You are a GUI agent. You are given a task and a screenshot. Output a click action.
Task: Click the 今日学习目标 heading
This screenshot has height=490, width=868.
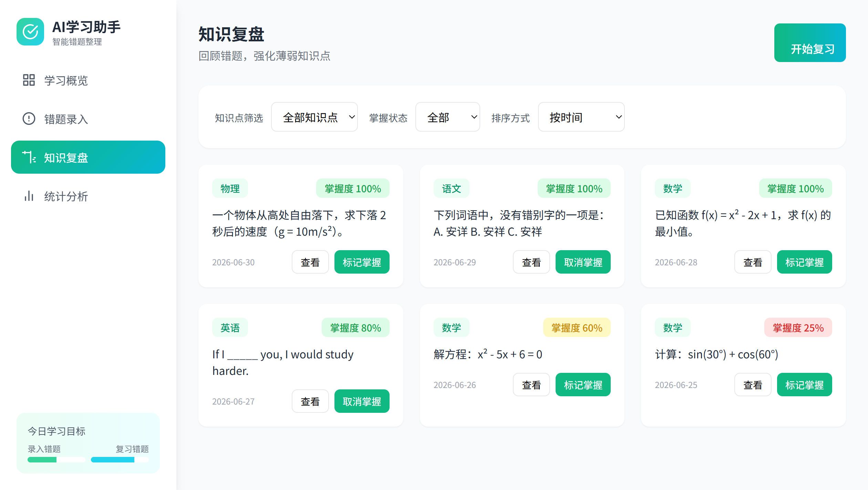coord(56,431)
